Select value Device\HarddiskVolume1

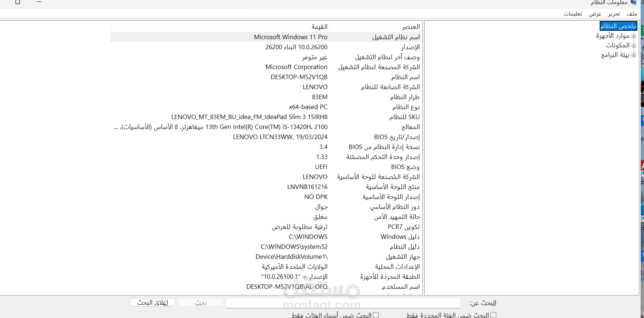(x=291, y=257)
